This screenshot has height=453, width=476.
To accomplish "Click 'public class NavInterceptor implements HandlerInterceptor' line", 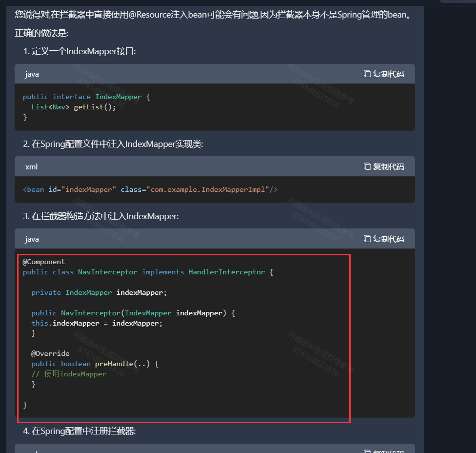I will (x=148, y=272).
